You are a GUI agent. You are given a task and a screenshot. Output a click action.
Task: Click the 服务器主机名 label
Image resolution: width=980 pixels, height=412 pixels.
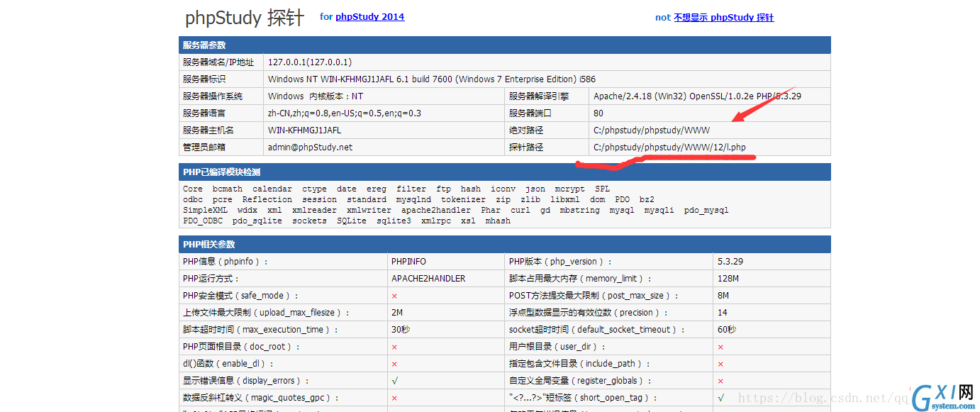pyautogui.click(x=208, y=130)
